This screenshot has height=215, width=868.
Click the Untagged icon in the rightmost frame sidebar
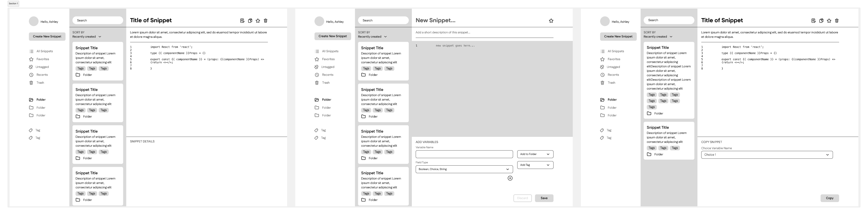coord(602,67)
